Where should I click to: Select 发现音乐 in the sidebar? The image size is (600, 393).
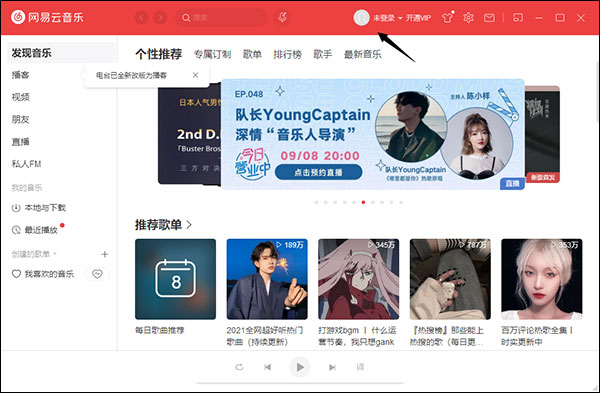tap(61, 53)
